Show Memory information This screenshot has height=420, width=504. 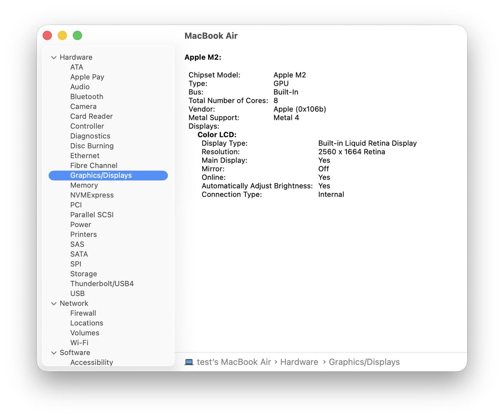[x=84, y=185]
